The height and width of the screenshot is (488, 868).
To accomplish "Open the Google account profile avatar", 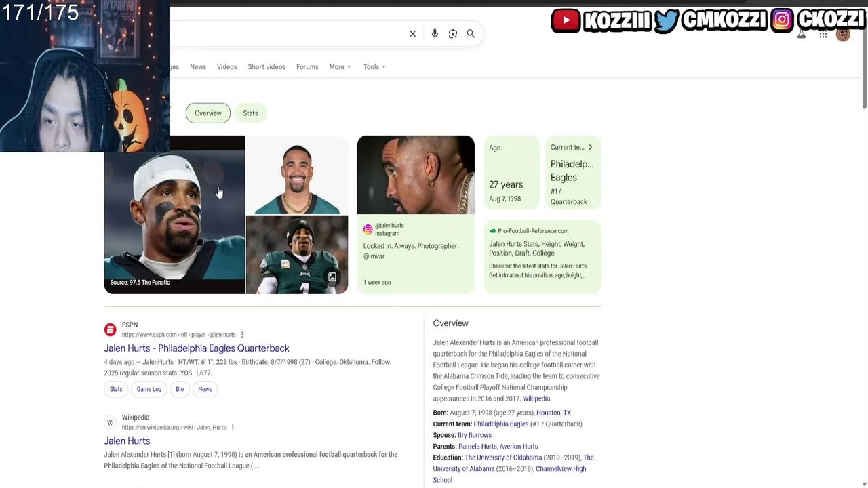I will tap(843, 35).
